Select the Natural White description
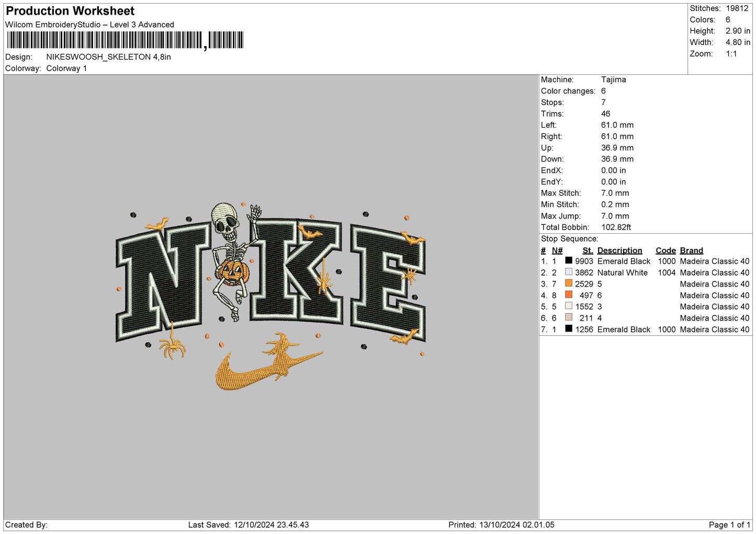756x534 pixels. point(623,273)
